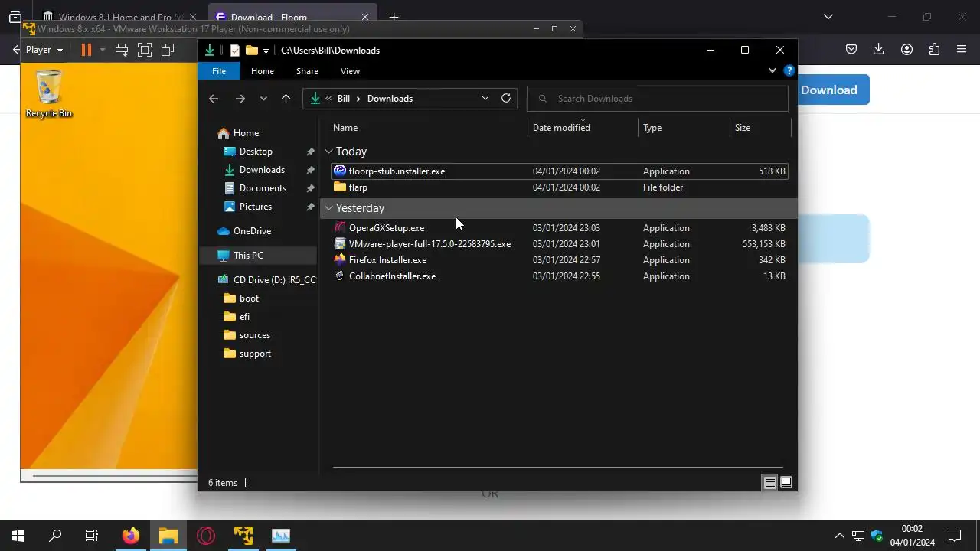980x551 pixels.
Task: Open CD Drive (D:) in navigation pane
Action: [266, 279]
